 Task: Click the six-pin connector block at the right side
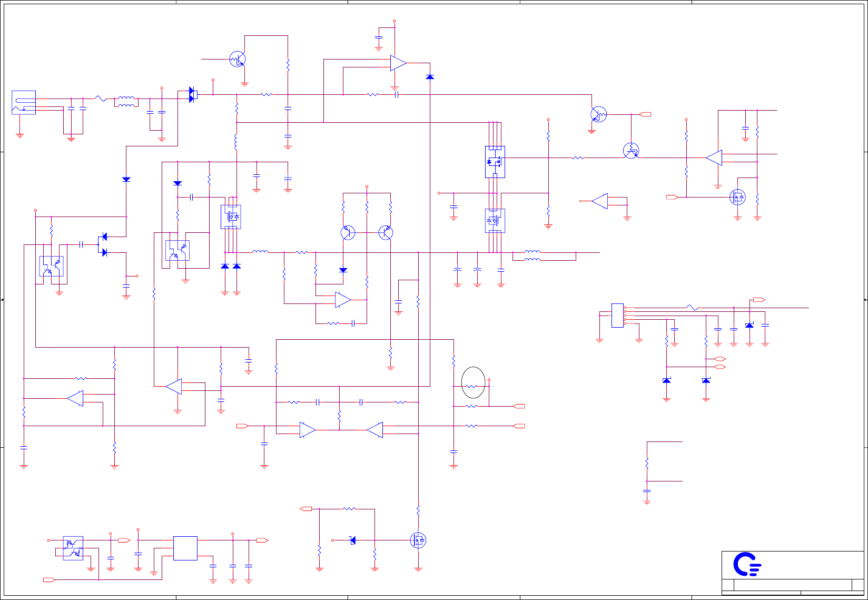(x=617, y=315)
